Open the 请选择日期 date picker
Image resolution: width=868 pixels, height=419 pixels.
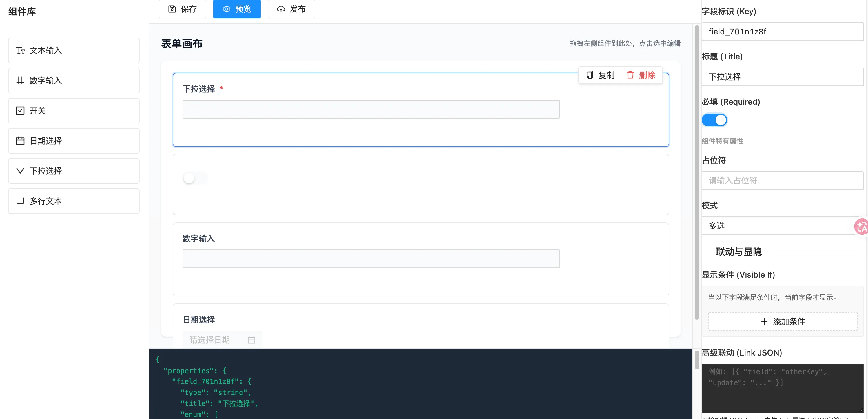[x=223, y=340]
